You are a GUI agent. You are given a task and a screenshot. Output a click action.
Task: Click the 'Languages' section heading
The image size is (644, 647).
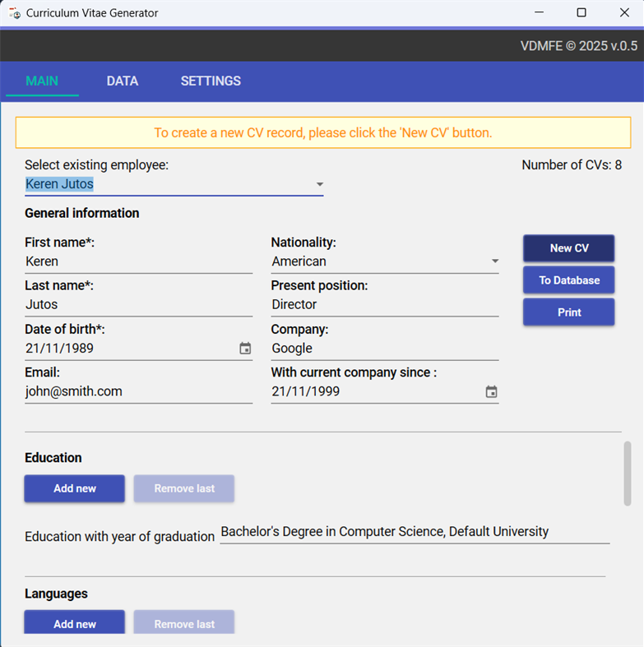[x=56, y=594]
